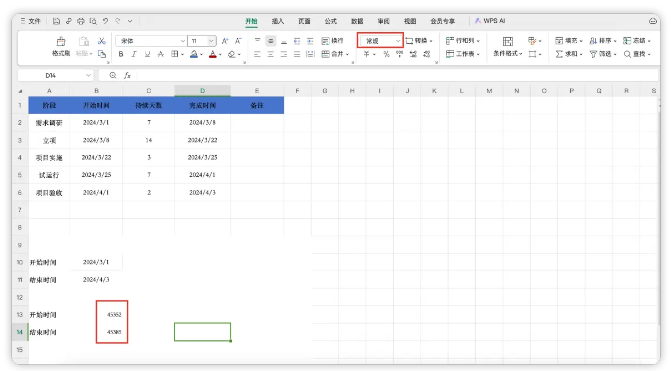This screenshot has width=671, height=371.
Task: Click the distributed alignment icon
Action: [x=310, y=54]
